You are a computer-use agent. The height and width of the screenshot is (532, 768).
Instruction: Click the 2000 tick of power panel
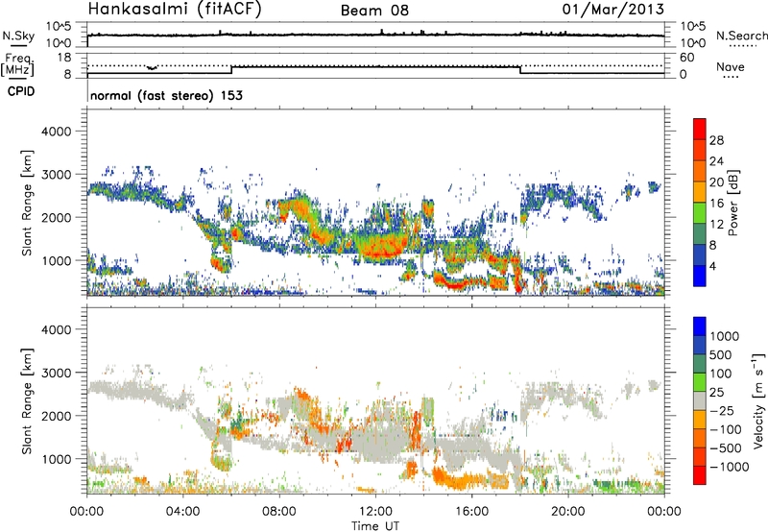coord(56,217)
